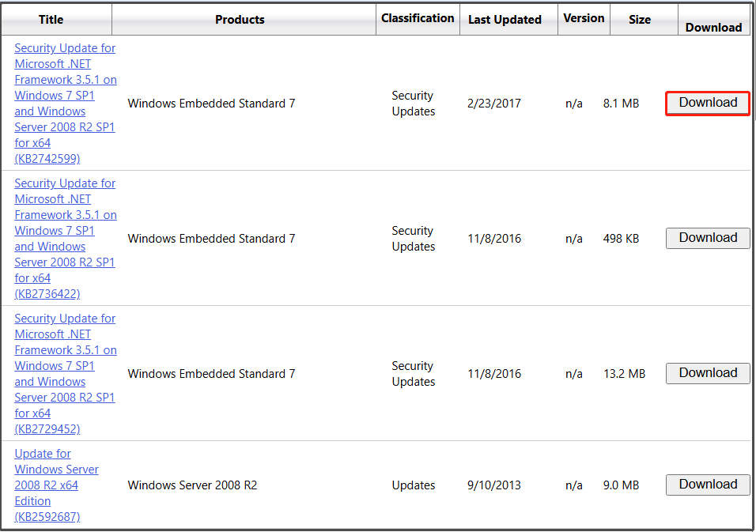Viewport: 756px width, 532px height.
Task: Click the size value 8.1 MB
Action: pyautogui.click(x=621, y=104)
